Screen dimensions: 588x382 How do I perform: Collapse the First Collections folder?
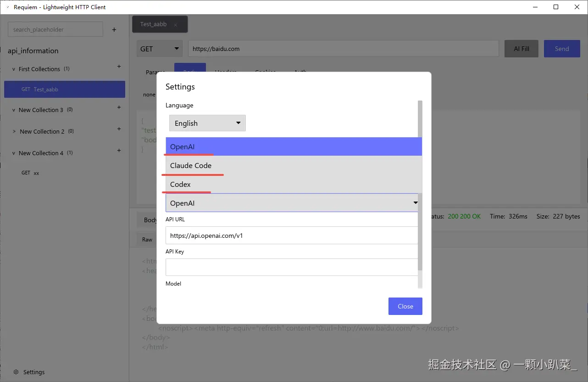point(14,69)
